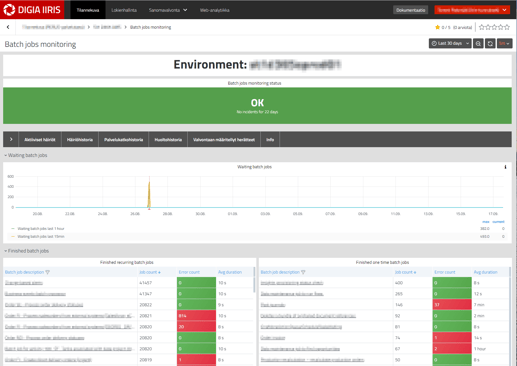Refresh the dashboard with the refresh icon
The width and height of the screenshot is (517, 366).
490,43
